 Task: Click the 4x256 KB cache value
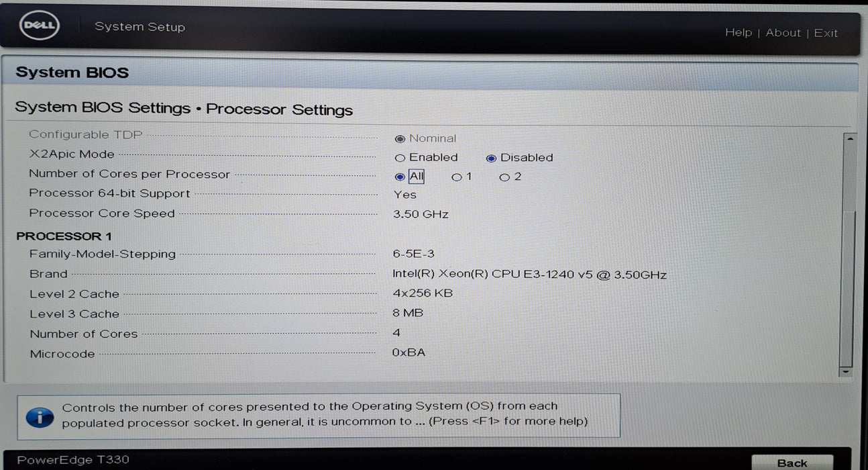[x=423, y=293]
